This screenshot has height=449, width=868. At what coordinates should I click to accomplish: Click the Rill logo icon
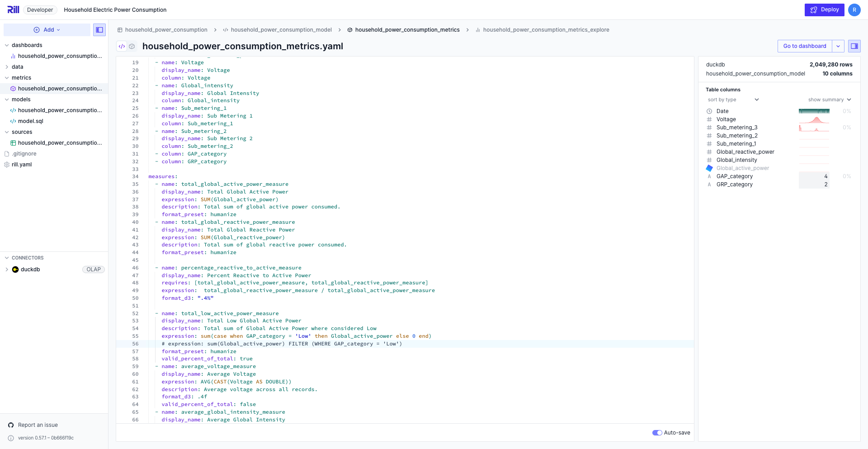pos(13,9)
